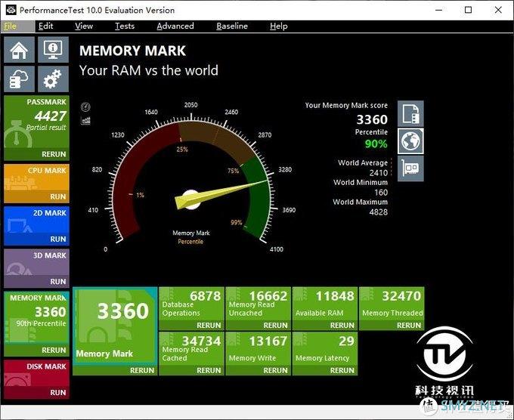This screenshot has height=420, width=514.
Task: Run the 3D Mark test
Action: coord(58,282)
